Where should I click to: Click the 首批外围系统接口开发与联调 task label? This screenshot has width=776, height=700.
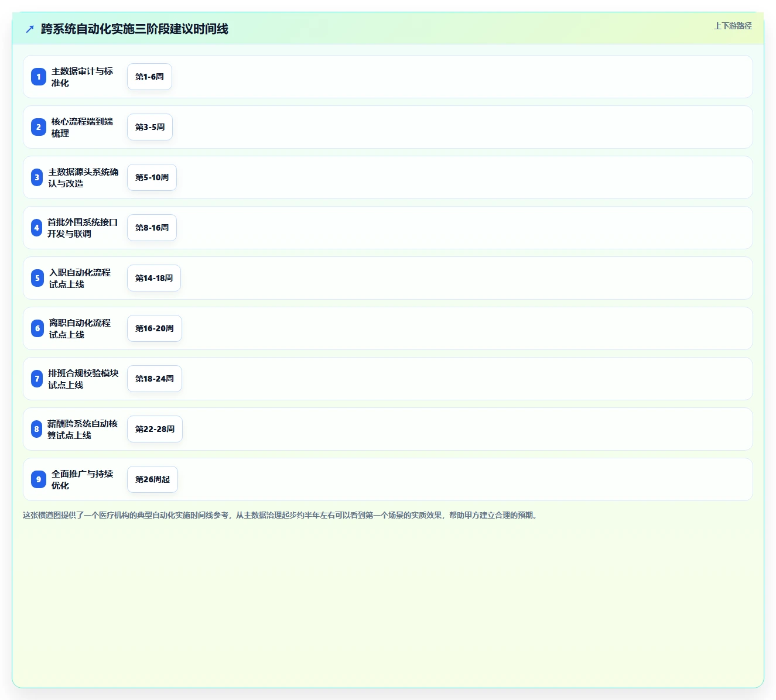pyautogui.click(x=83, y=228)
